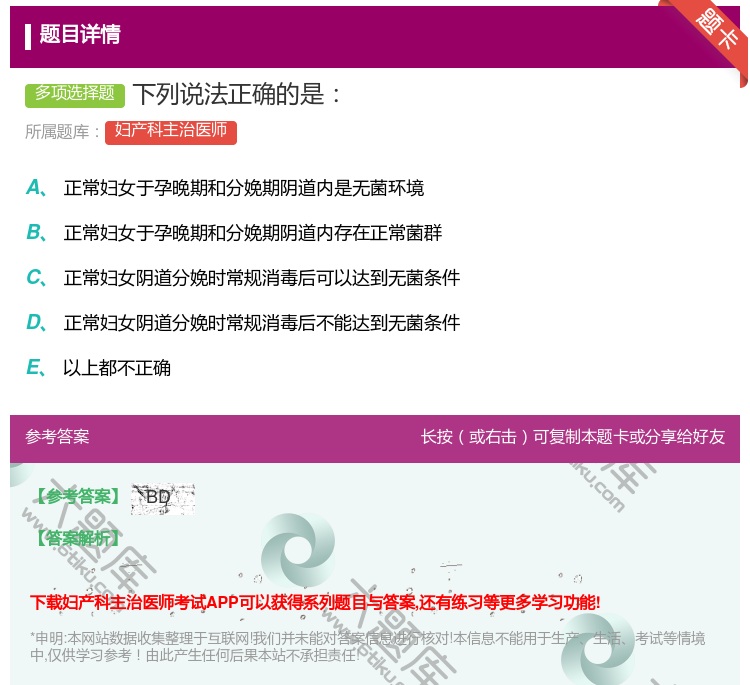Click the 所属题库 label
This screenshot has width=750, height=685.
coord(62,132)
